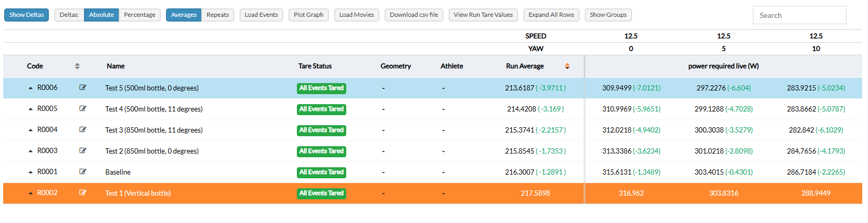Viewport: 868px width, 223px height.
Task: Download csv file
Action: pos(414,15)
